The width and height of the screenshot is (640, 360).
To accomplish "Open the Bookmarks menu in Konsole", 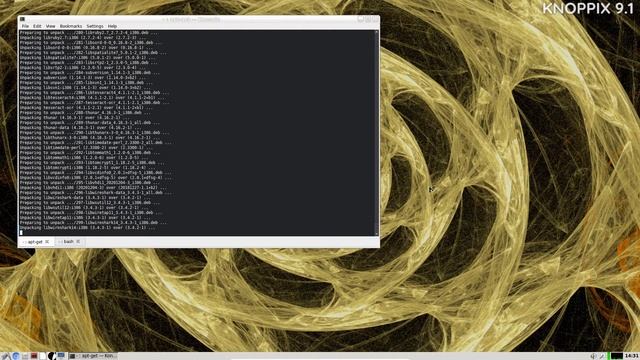I will (71, 26).
